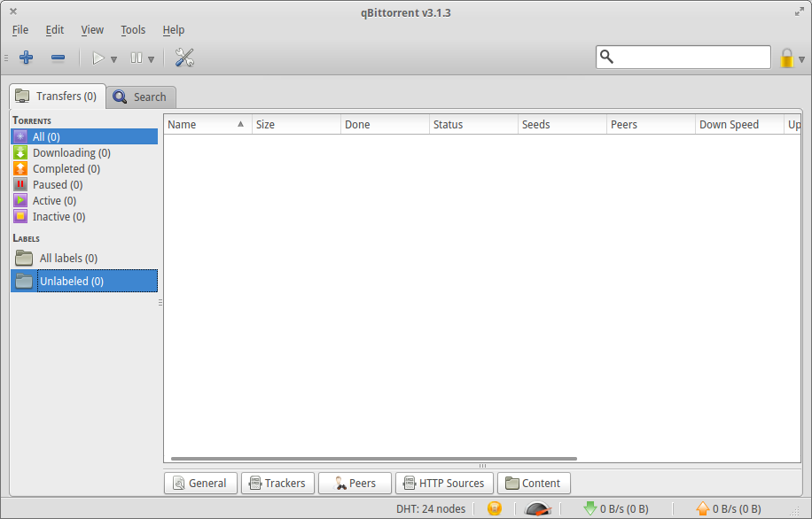Click the window fullscreen arrows icon
812x519 pixels.
click(800, 12)
